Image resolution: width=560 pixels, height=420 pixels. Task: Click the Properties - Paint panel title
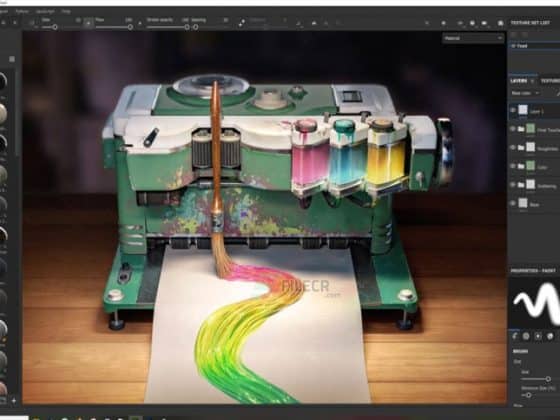[x=533, y=271]
